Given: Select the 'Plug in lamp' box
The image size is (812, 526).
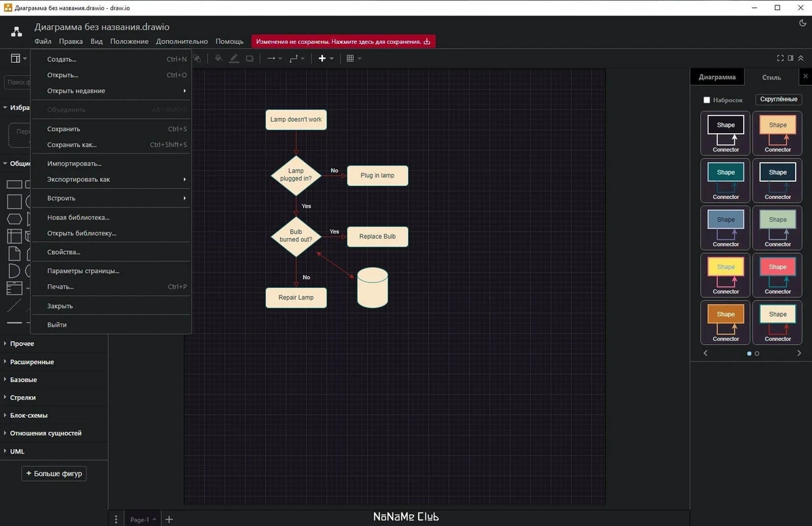Looking at the screenshot, I should (x=378, y=175).
